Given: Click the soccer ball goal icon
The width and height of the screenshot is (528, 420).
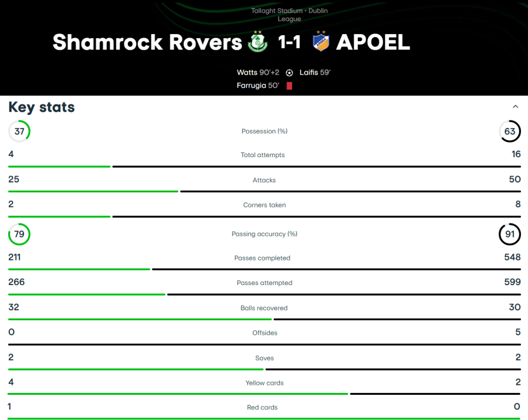Looking at the screenshot, I should [289, 73].
